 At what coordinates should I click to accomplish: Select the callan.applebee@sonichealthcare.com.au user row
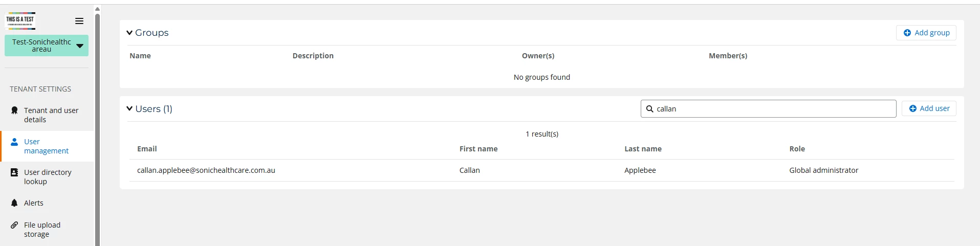click(x=542, y=170)
